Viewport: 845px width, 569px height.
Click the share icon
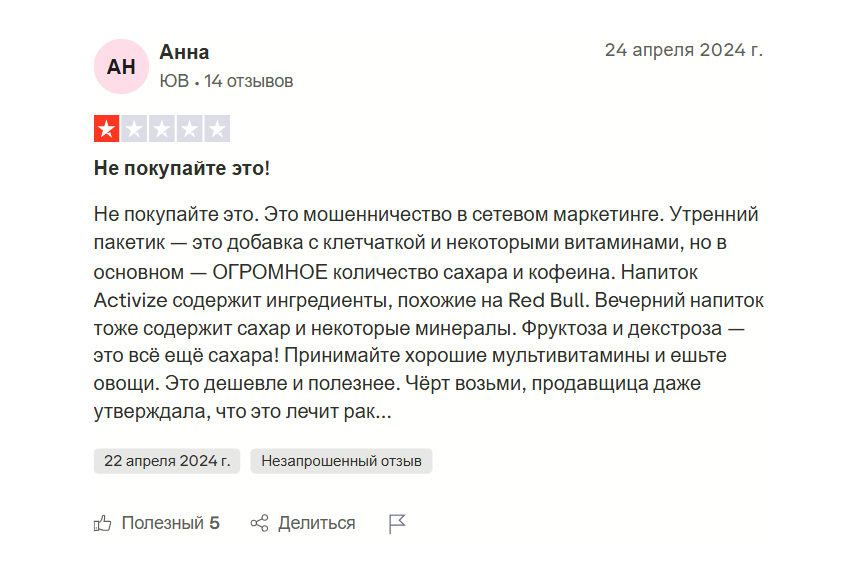(x=260, y=523)
